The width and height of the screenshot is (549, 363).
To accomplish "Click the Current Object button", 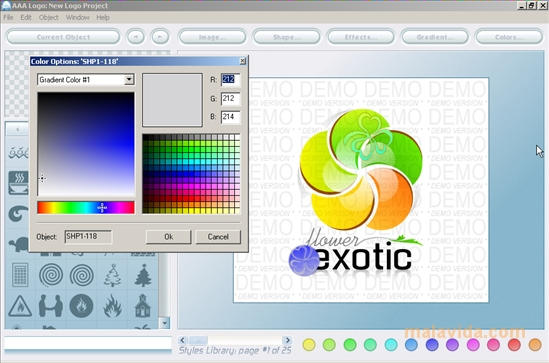I will pos(63,37).
